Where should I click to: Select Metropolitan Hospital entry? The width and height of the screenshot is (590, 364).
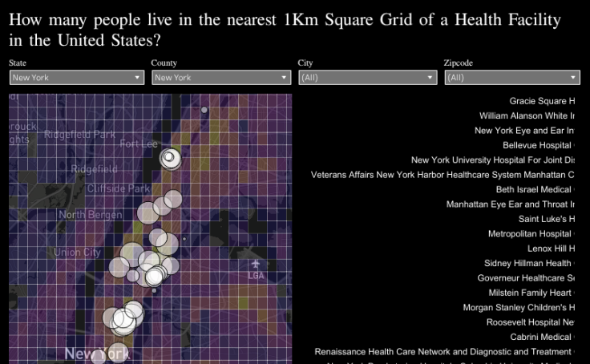pos(531,234)
